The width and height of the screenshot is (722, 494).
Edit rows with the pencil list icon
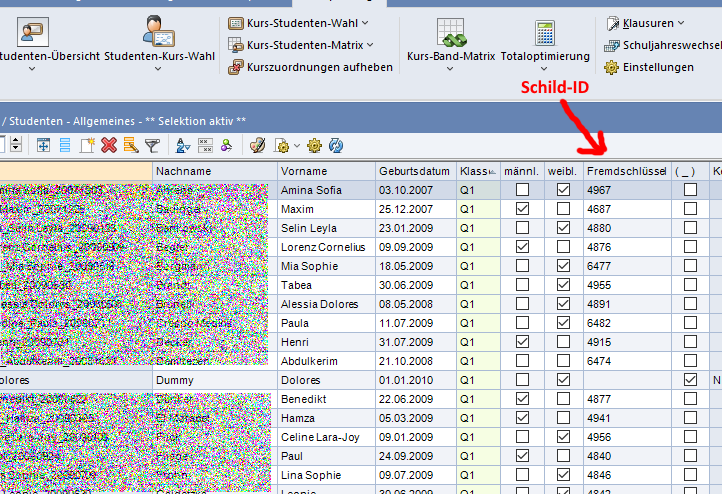[131, 145]
